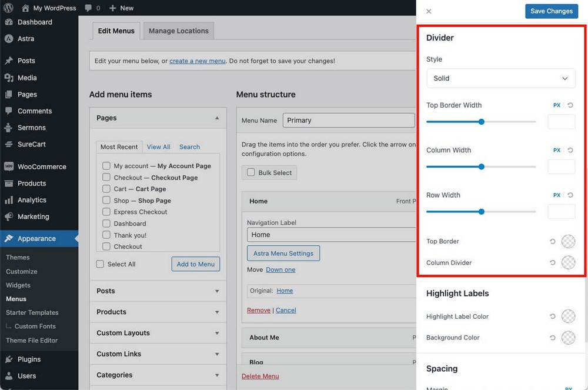Click the Remove link for Home item
The height and width of the screenshot is (390, 588).
point(258,310)
